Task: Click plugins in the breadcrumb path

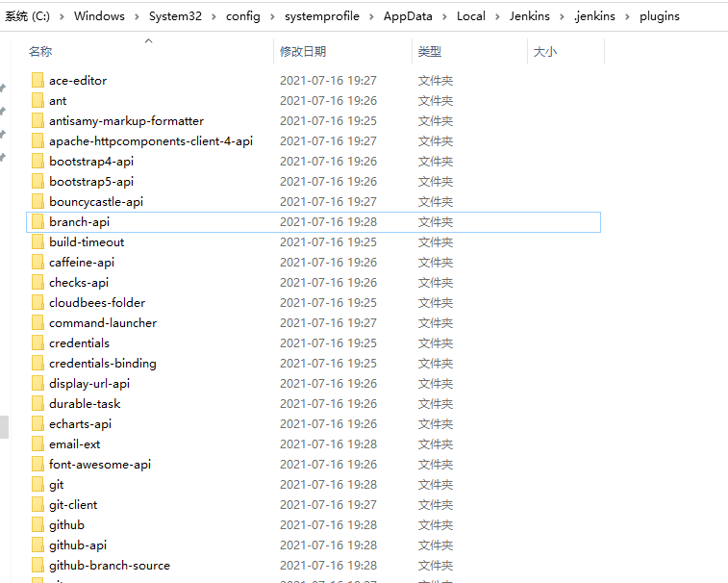Action: 660,16
